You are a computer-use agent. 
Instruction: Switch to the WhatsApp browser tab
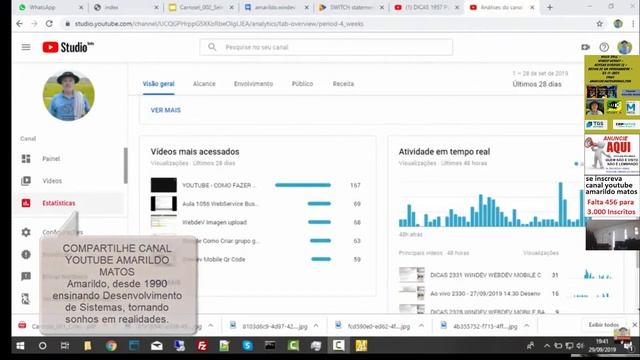point(50,7)
